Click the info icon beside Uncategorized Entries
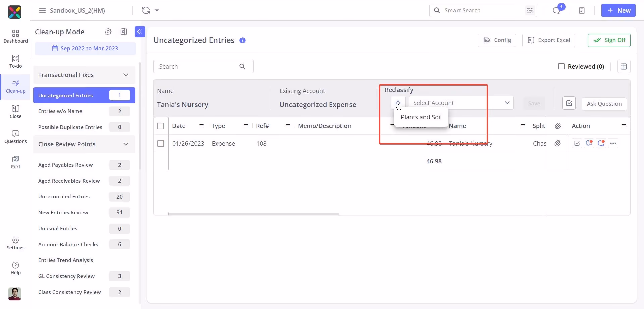Viewport: 644px width, 309px height. (x=243, y=40)
